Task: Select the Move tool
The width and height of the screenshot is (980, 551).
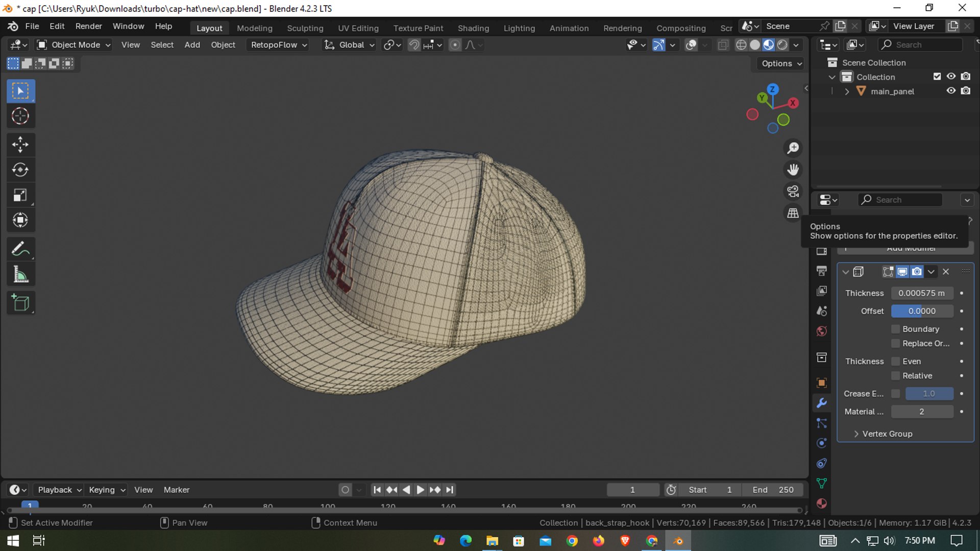Action: pos(20,145)
